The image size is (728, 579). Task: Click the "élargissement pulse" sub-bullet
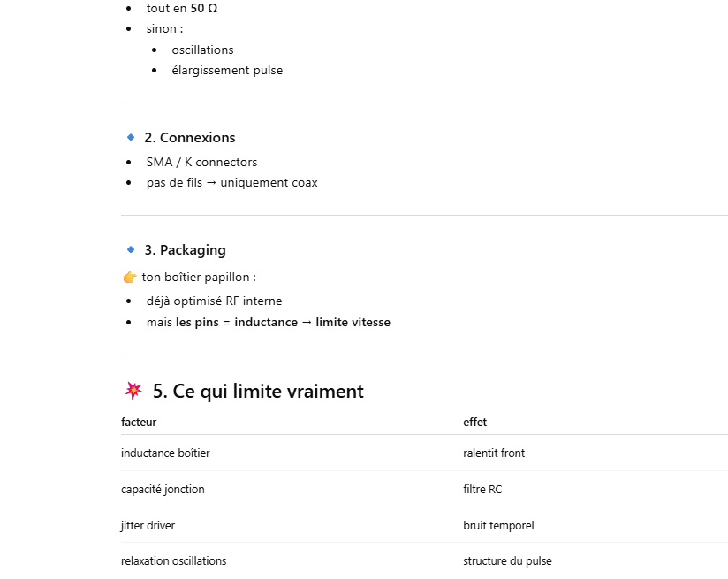coord(227,71)
